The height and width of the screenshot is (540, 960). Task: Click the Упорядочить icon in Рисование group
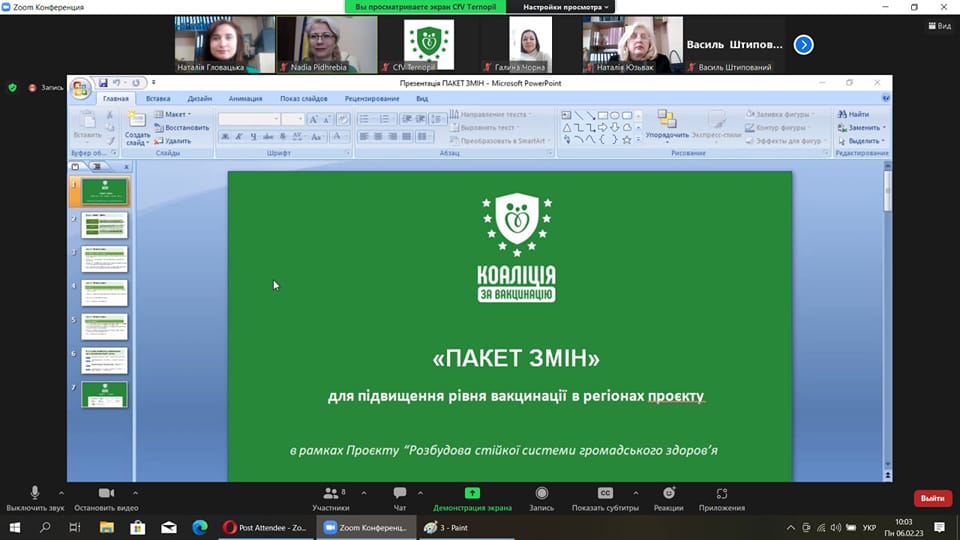[x=667, y=119]
